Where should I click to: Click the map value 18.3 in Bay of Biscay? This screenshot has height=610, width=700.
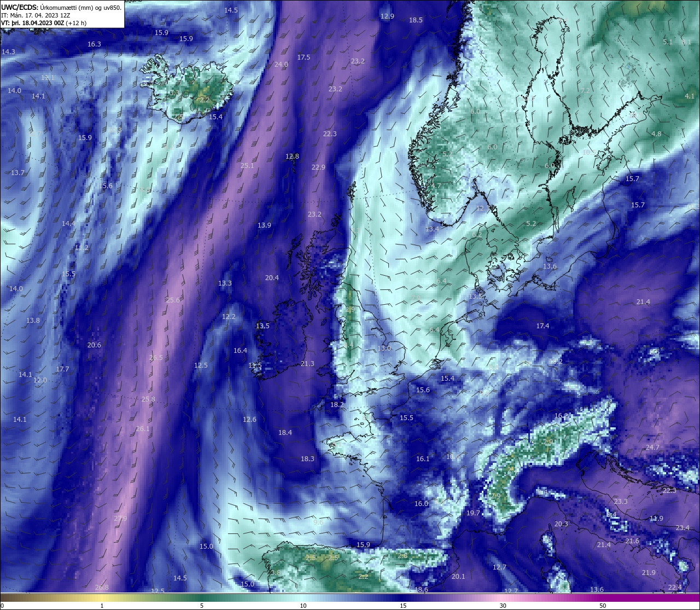307,459
